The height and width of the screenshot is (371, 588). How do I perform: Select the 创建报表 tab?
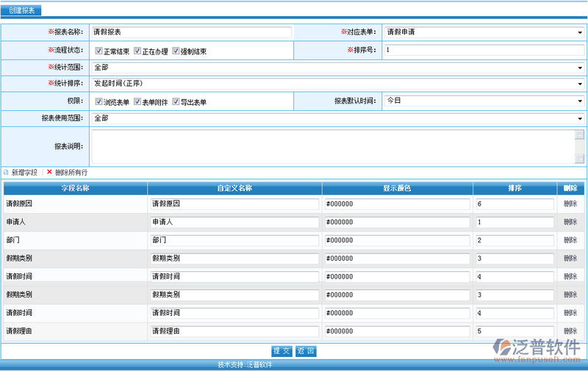pos(21,10)
